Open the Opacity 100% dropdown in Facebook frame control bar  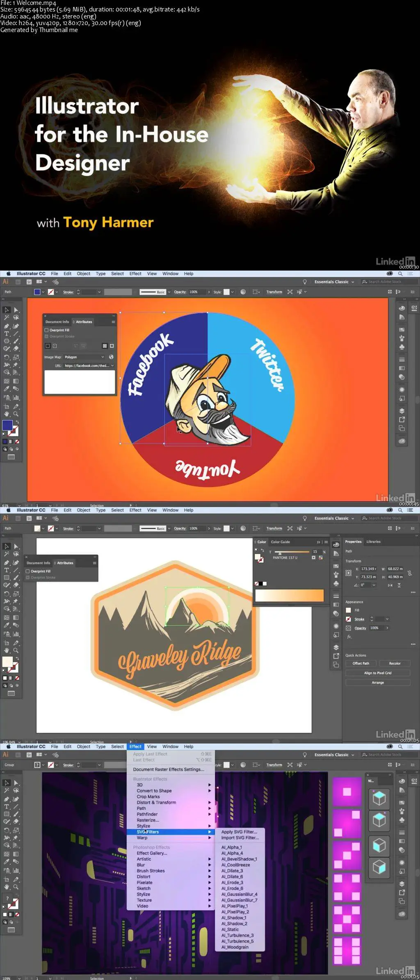(x=209, y=292)
